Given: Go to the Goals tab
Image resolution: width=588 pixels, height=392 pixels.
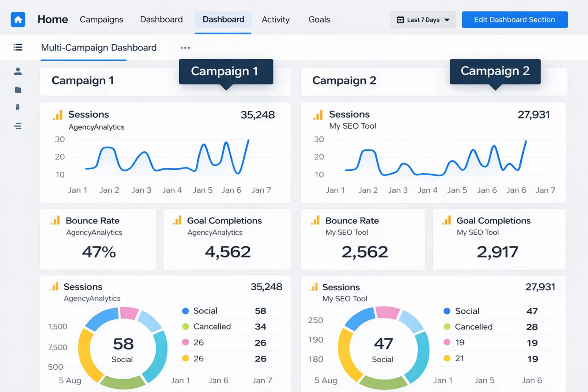Looking at the screenshot, I should [x=319, y=20].
